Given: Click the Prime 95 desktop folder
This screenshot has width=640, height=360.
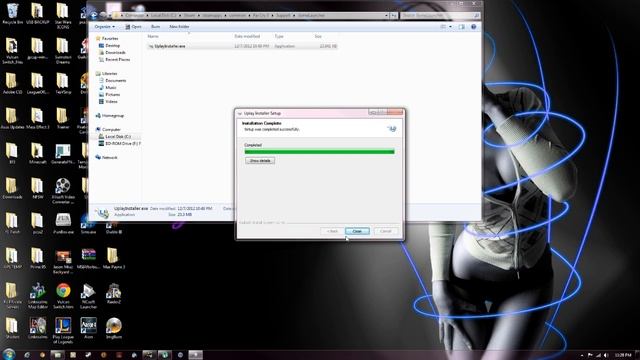Looking at the screenshot, I should pos(37,258).
